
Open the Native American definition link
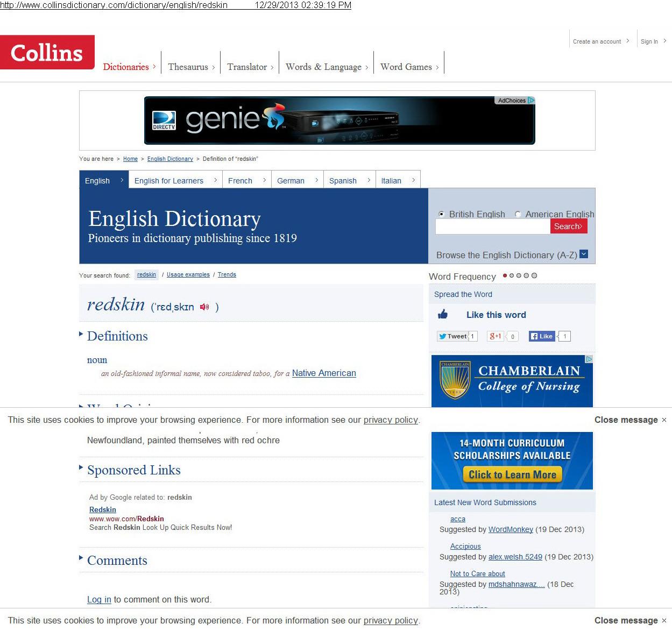324,373
